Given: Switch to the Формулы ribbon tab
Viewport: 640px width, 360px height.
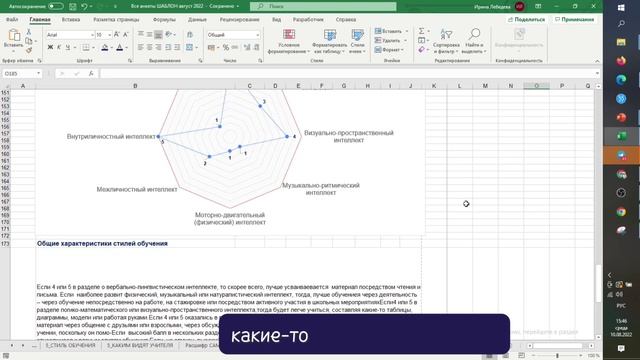Looking at the screenshot, I should (164, 20).
